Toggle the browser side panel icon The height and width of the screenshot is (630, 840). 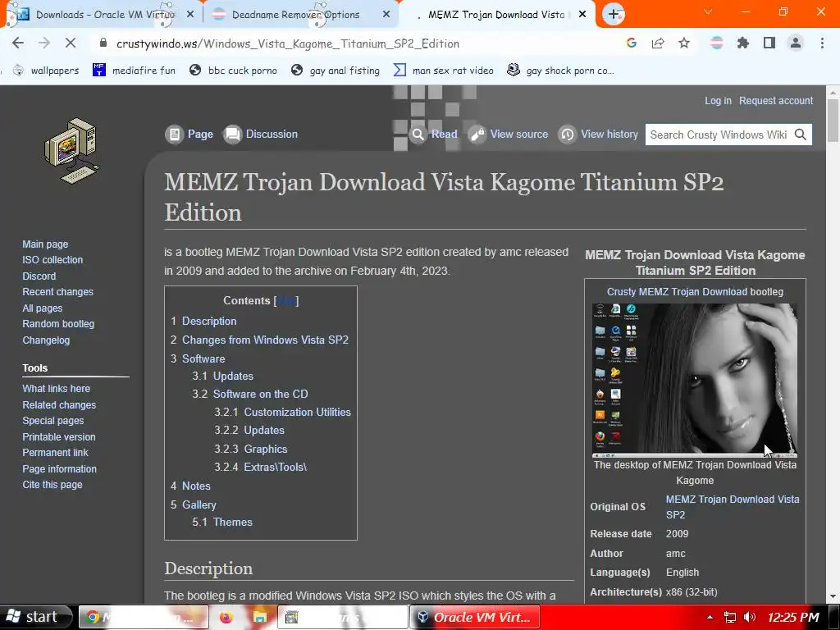(769, 43)
